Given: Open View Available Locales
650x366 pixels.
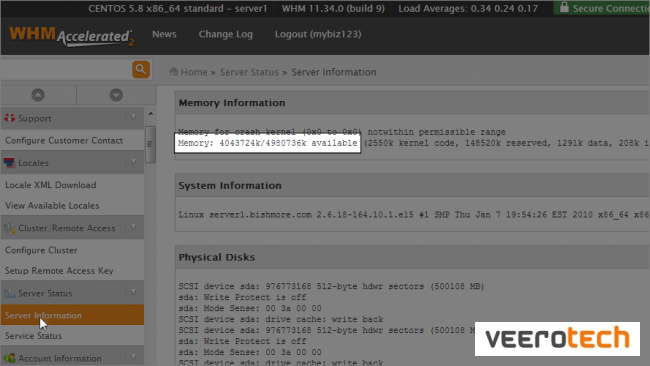Looking at the screenshot, I should pos(52,206).
